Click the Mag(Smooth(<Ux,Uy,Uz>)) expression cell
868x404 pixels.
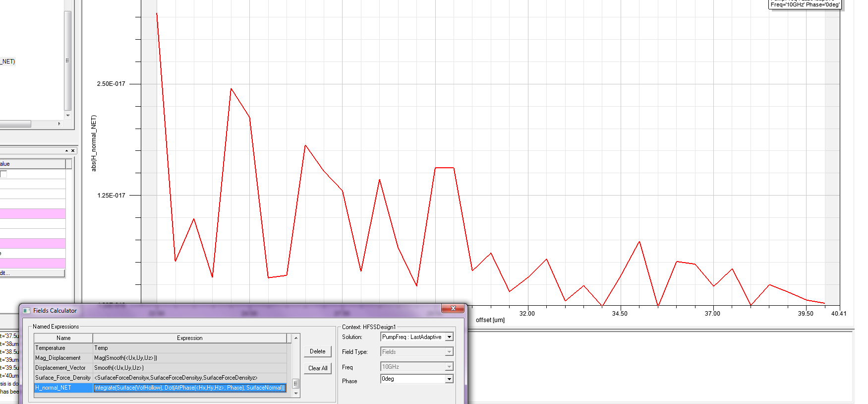tap(190, 358)
